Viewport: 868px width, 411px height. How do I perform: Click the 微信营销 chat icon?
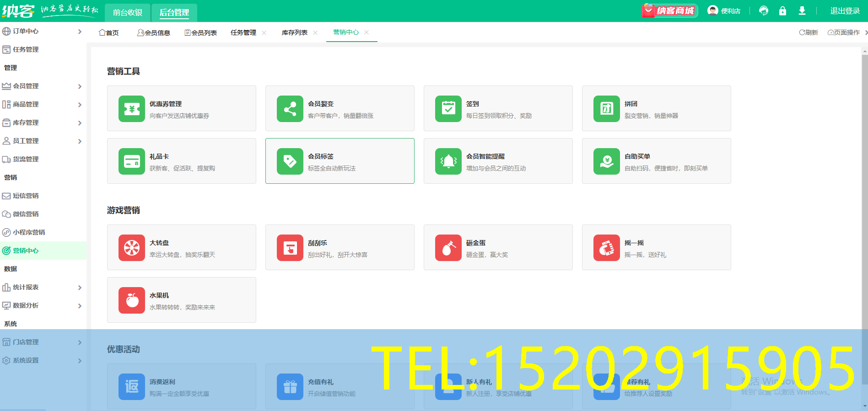coord(6,214)
